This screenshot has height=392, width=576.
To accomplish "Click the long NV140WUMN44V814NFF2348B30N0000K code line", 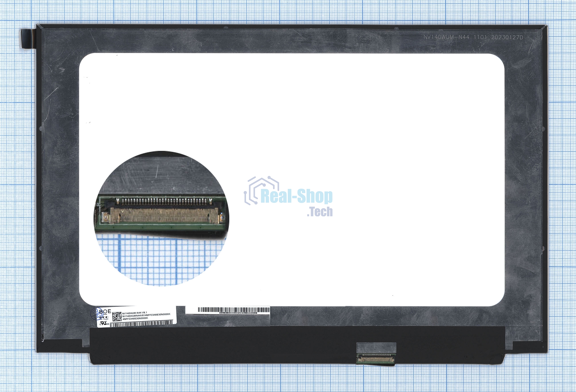I will tap(146, 315).
